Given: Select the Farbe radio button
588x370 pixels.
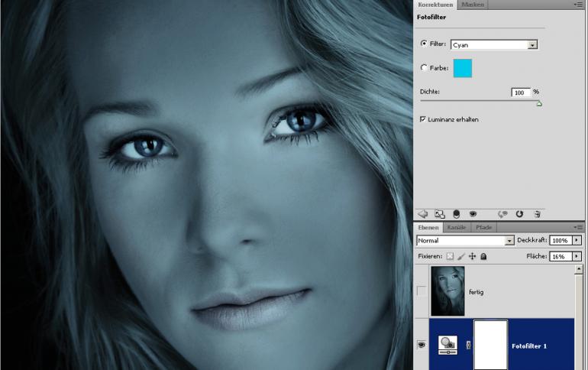Looking at the screenshot, I should coord(424,67).
